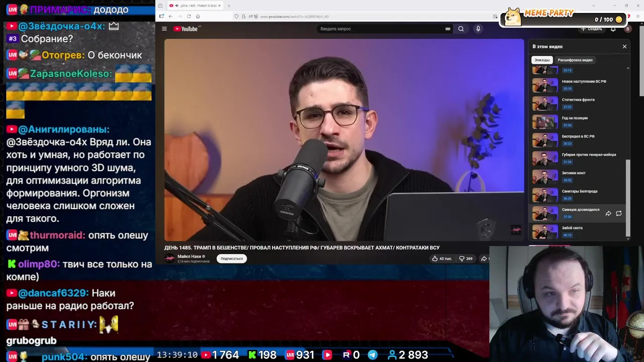Open the tab list icon left of tabs
Viewport: 644px width, 362px height.
[x=160, y=6]
